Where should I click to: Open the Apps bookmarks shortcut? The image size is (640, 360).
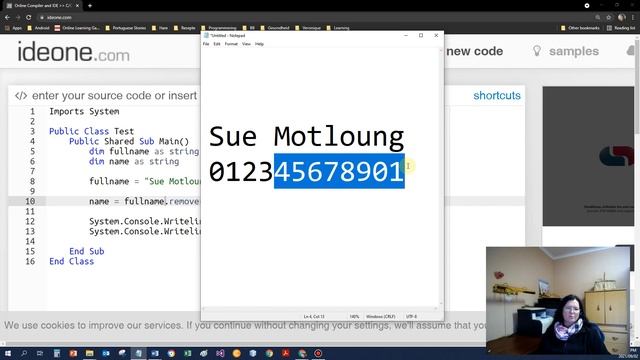coord(13,28)
